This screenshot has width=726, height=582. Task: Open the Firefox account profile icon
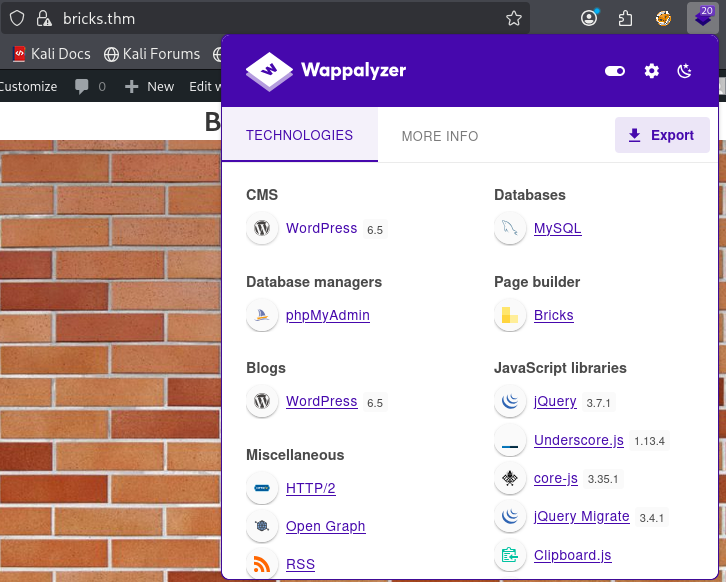point(589,18)
